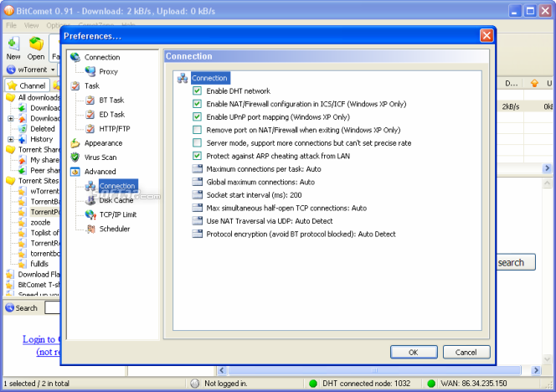Screen dimensions: 556x392
Task: Open the wTorrent dropdown arrow
Action: pyautogui.click(x=53, y=70)
